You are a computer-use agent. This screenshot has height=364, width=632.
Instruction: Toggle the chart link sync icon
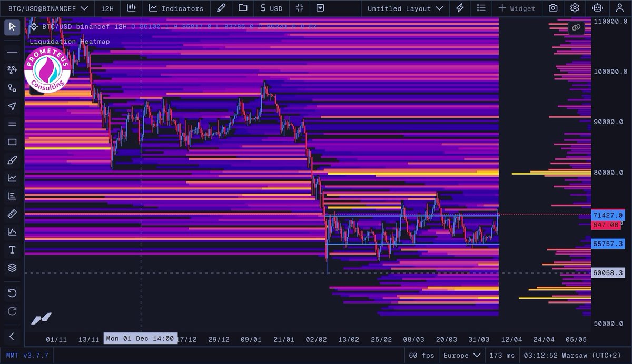click(576, 27)
